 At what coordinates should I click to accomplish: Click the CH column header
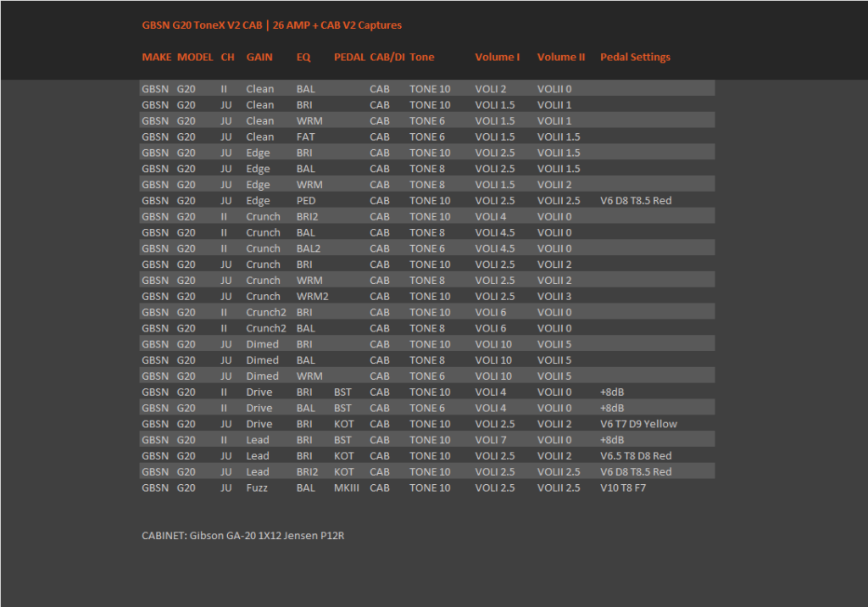click(x=227, y=57)
